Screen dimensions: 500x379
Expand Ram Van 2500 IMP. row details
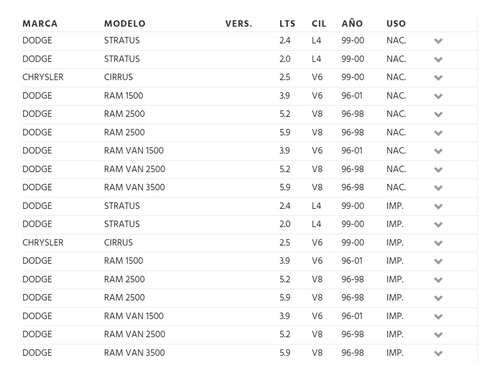(438, 335)
